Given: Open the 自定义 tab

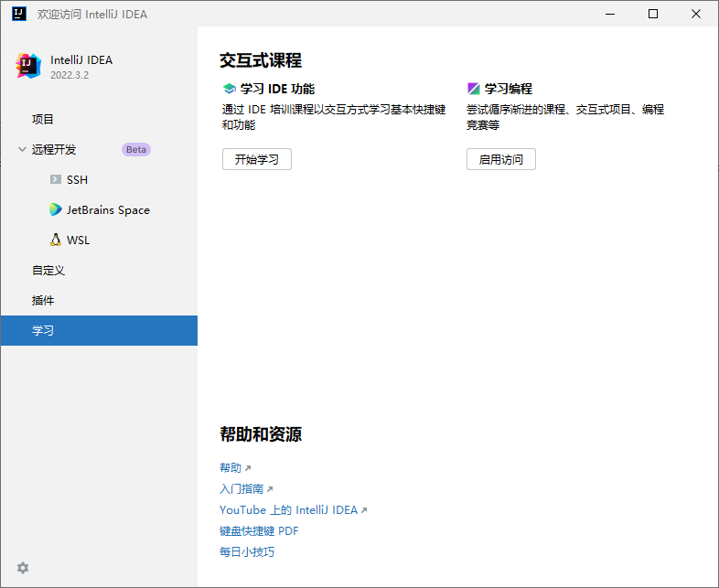Looking at the screenshot, I should pyautogui.click(x=99, y=271).
